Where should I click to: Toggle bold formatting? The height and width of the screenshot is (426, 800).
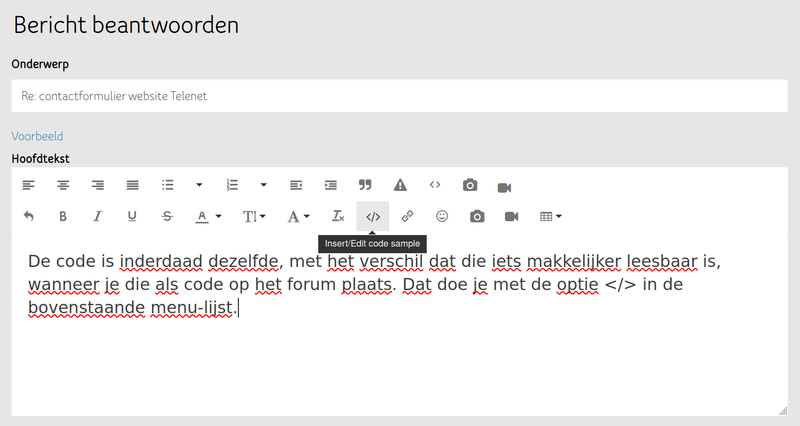pos(63,216)
